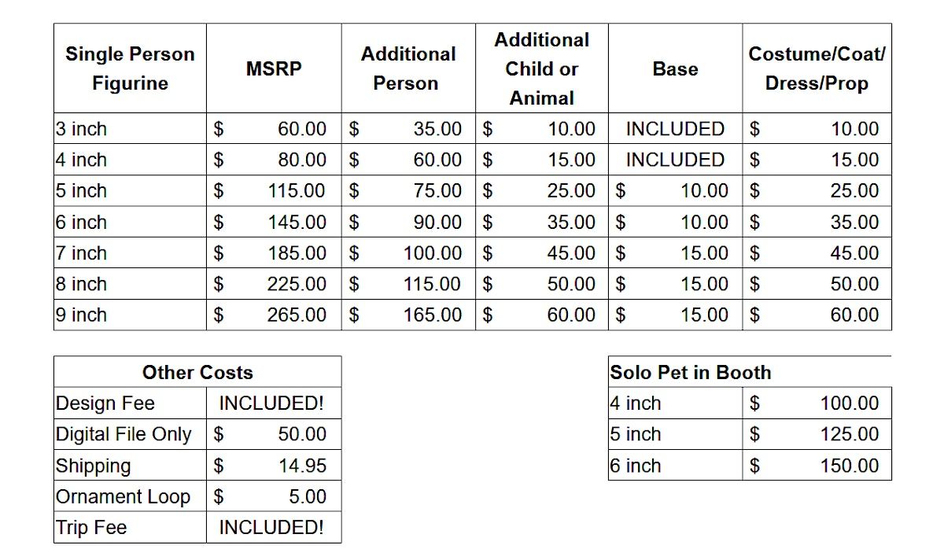
Task: Select the "Digital File Only" cell
Action: click(x=124, y=434)
